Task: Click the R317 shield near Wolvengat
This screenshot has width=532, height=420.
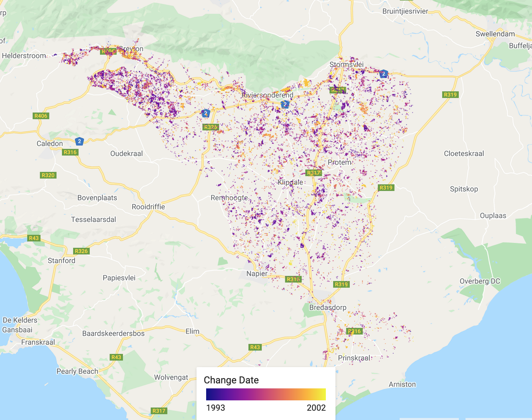Action: (x=159, y=411)
